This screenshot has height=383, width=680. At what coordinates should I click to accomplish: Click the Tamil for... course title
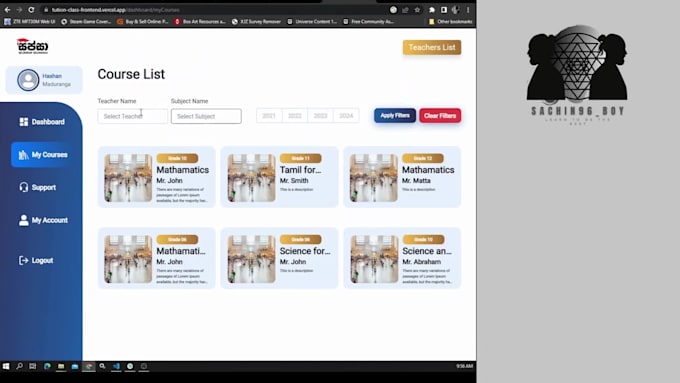[300, 170]
